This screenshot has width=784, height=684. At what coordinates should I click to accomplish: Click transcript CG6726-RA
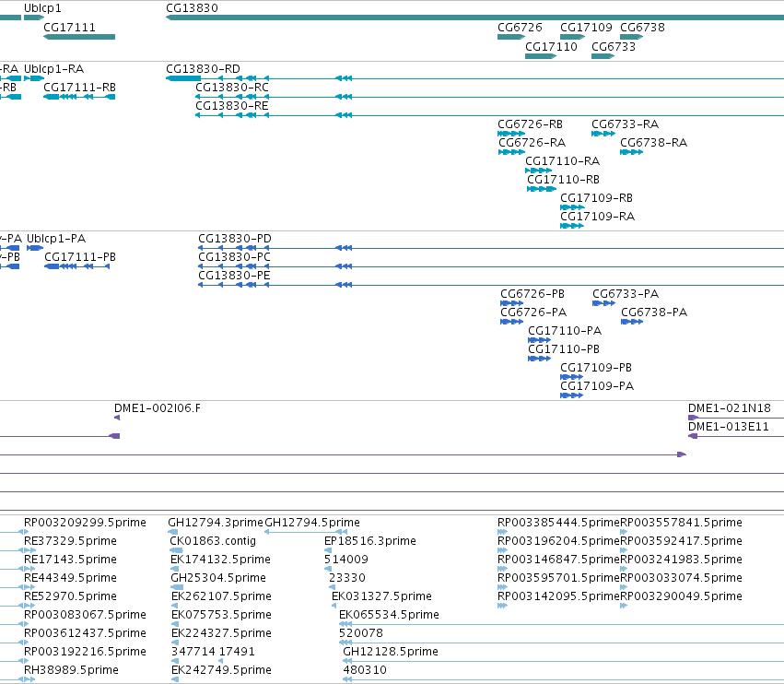[x=512, y=152]
